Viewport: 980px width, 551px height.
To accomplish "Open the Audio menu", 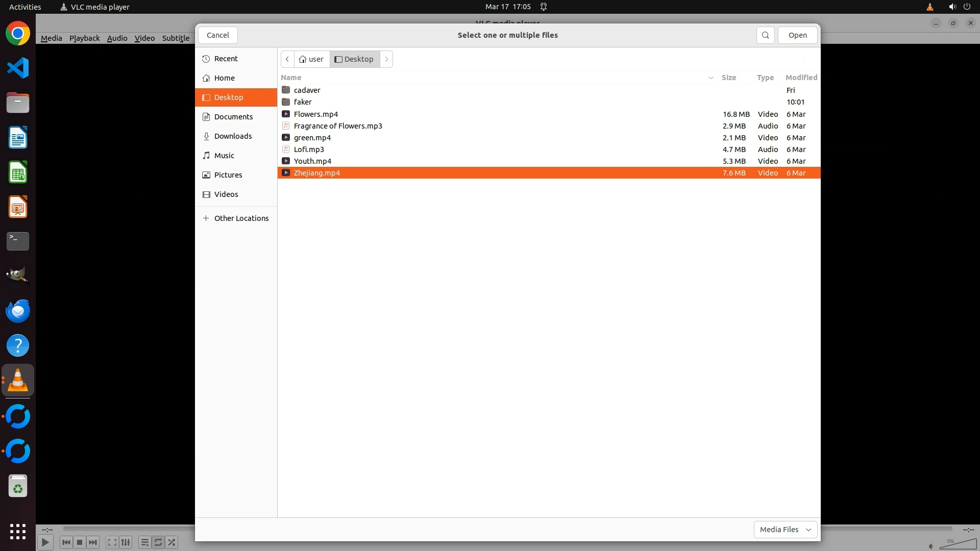I will (117, 38).
